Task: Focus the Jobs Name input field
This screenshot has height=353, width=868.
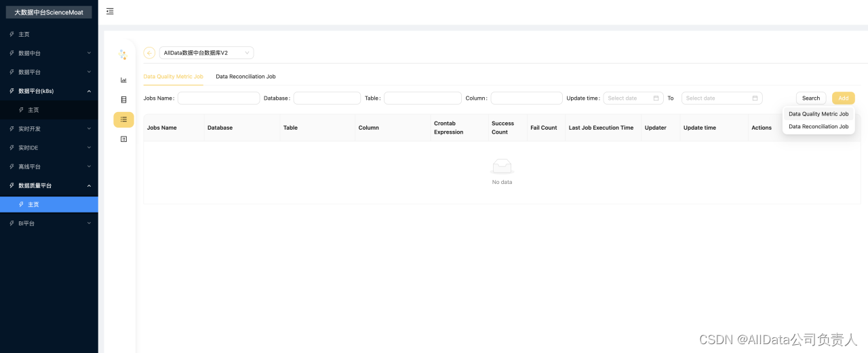Action: click(x=218, y=98)
